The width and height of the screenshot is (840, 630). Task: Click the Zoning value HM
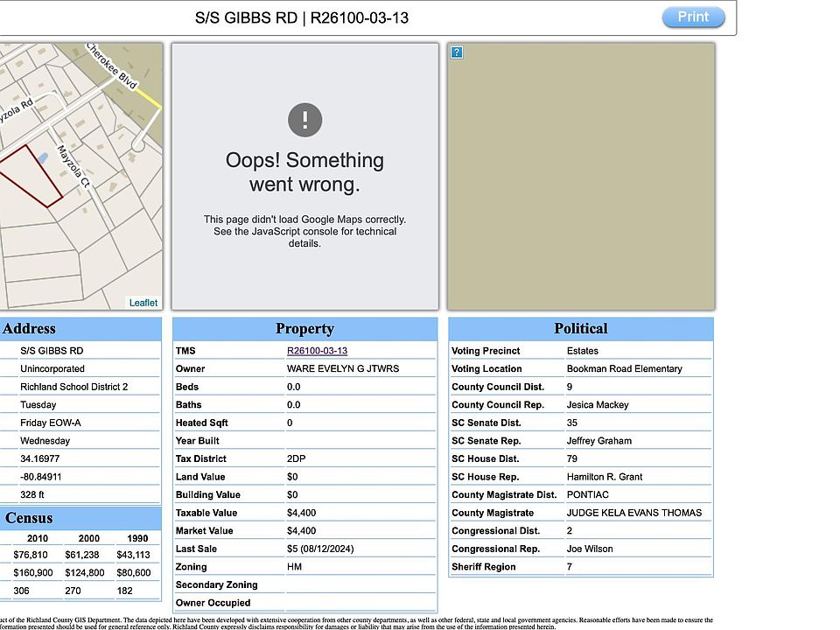294,567
